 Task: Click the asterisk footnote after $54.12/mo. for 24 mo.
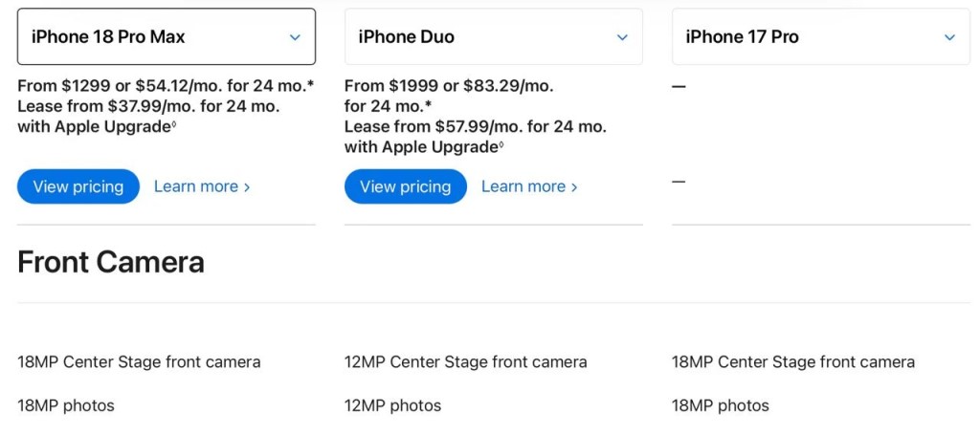click(311, 83)
